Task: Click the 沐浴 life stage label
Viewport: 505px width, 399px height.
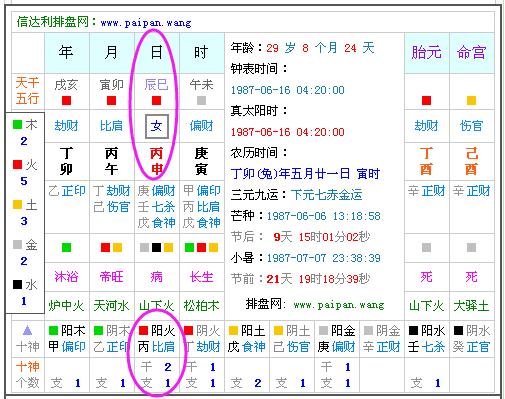Action: pos(66,277)
